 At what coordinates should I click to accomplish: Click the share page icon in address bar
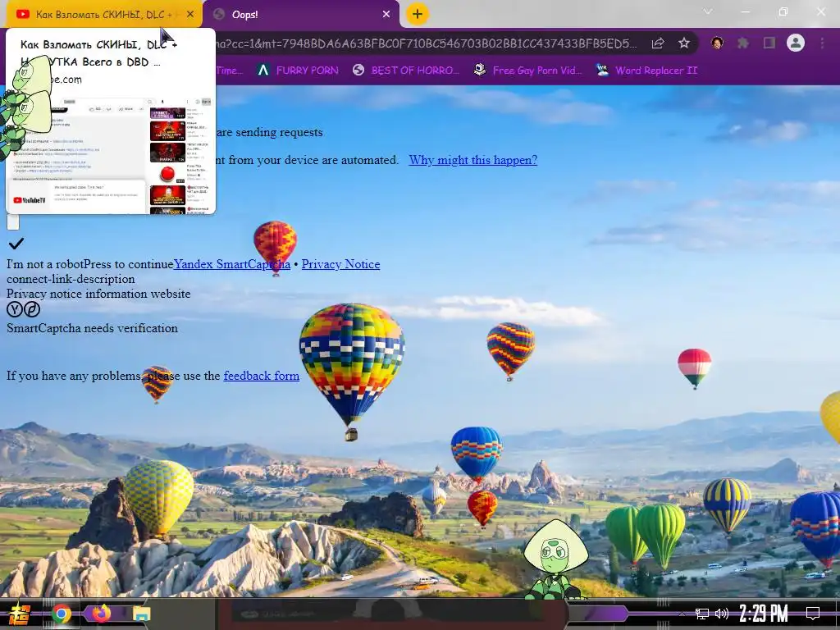[658, 43]
